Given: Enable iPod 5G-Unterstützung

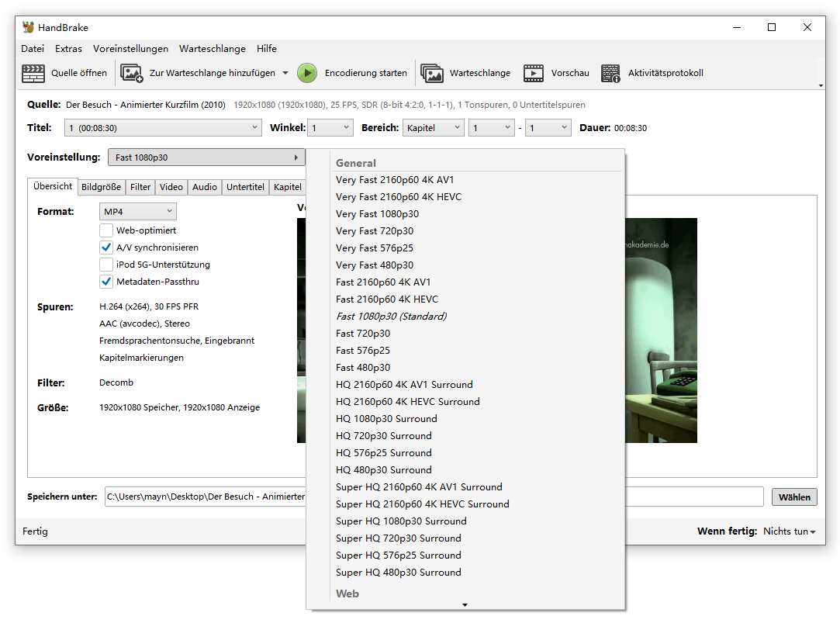Looking at the screenshot, I should pyautogui.click(x=106, y=264).
